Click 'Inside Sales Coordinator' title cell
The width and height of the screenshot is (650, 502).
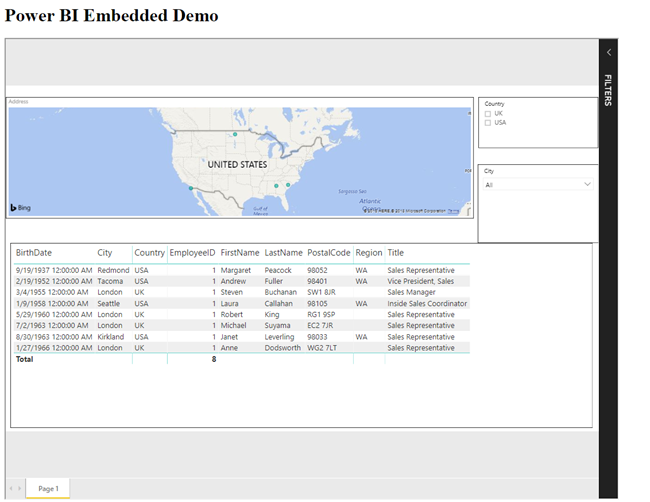coord(427,303)
